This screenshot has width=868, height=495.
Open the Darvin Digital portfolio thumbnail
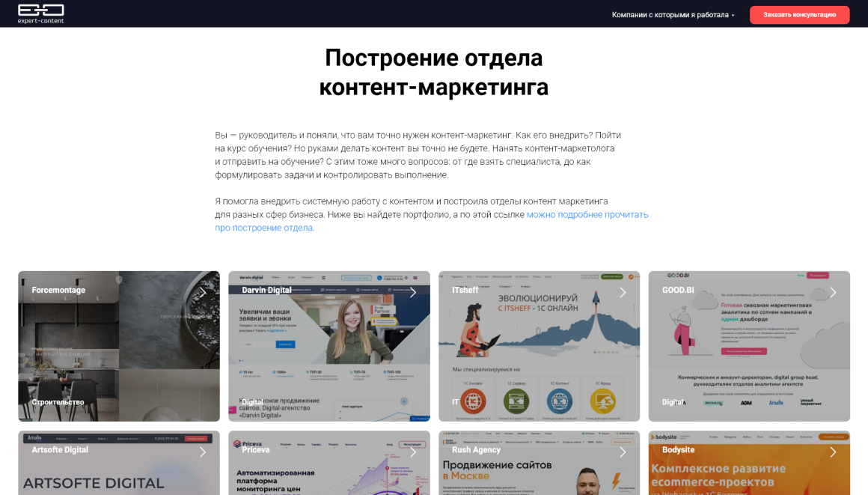point(328,346)
